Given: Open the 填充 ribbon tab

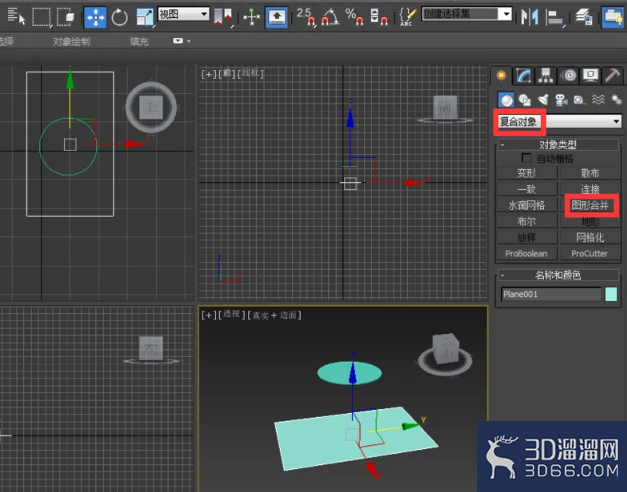Looking at the screenshot, I should (x=139, y=41).
